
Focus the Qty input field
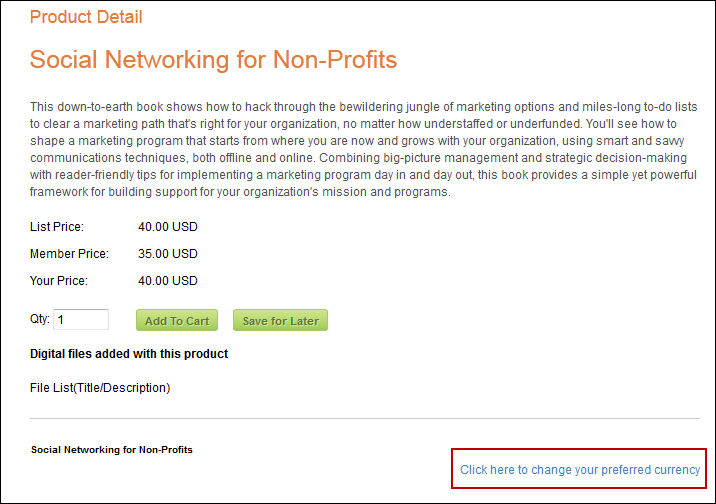(x=81, y=320)
